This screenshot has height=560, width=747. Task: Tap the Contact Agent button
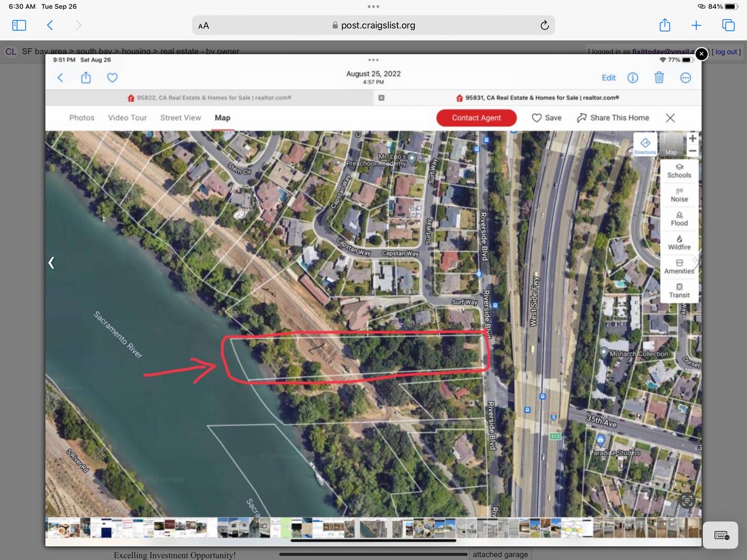[x=476, y=118]
